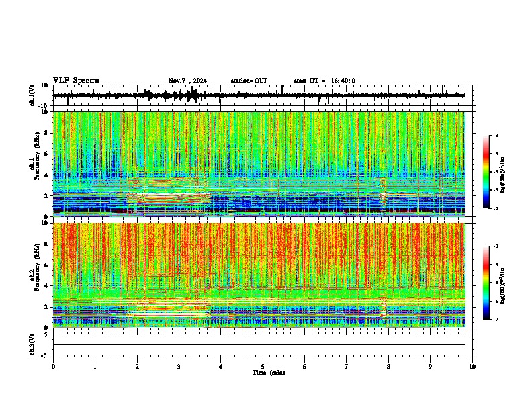Select the date text "Nov.7 , 2024"
This screenshot has width=532, height=411.
click(x=187, y=81)
